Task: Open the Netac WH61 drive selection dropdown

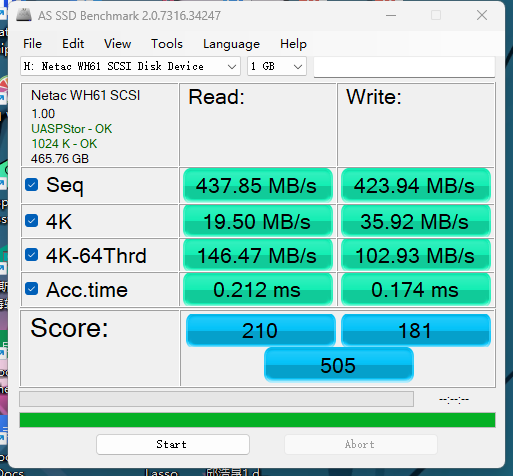Action: coord(130,66)
